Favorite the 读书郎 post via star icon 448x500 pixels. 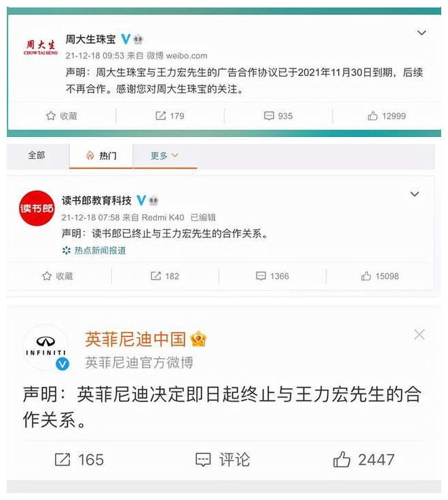click(x=58, y=276)
